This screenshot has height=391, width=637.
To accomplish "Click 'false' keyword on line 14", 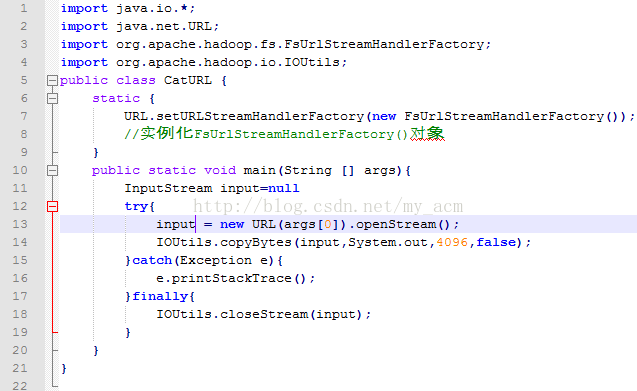I will coord(496,242).
